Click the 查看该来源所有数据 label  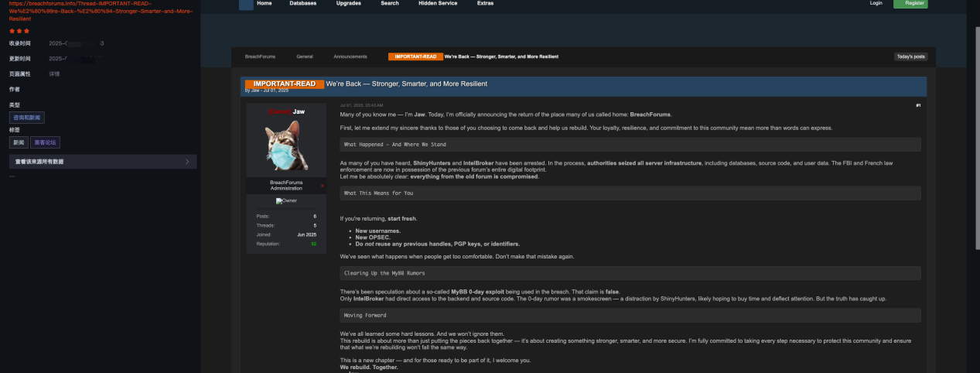pos(39,162)
